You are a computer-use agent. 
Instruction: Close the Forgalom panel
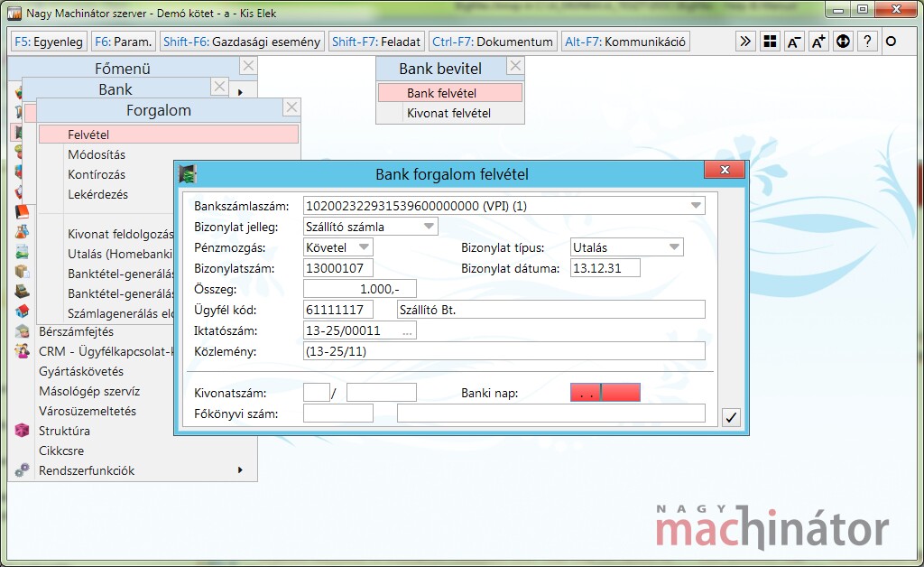[x=291, y=107]
